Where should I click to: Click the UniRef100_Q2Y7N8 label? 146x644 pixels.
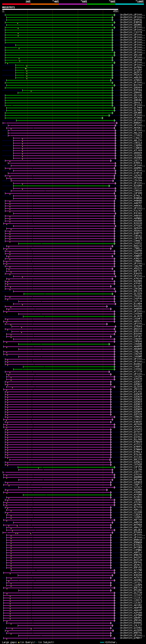coord(131,570)
